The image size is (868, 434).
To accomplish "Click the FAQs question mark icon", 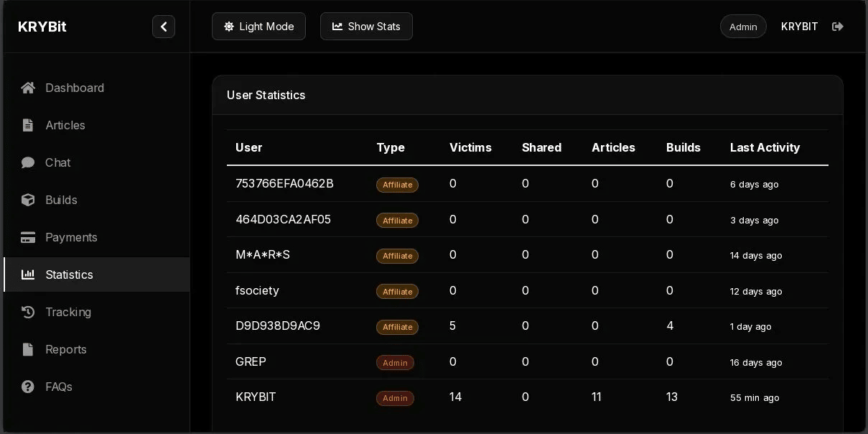I will [28, 387].
